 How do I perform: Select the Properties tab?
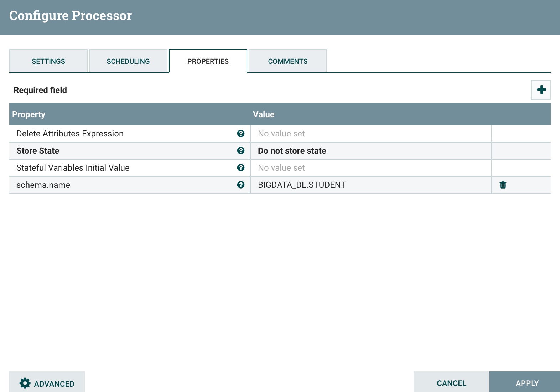point(208,61)
